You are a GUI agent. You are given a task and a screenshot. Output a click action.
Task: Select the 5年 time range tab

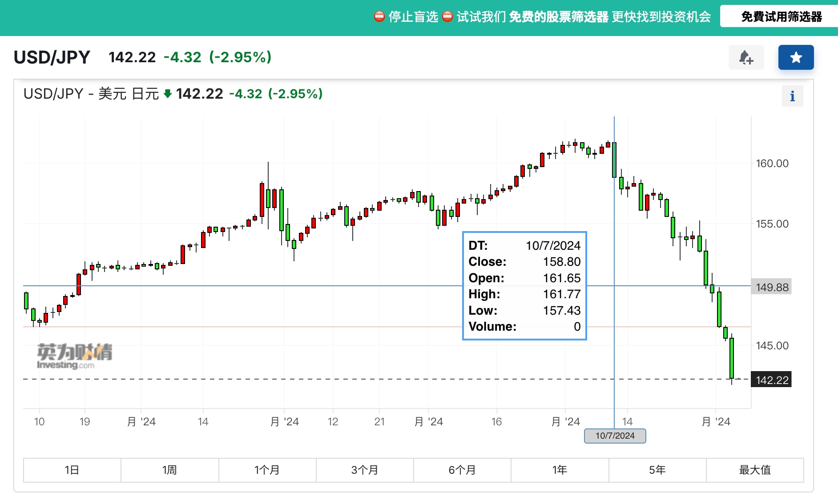pyautogui.click(x=657, y=470)
